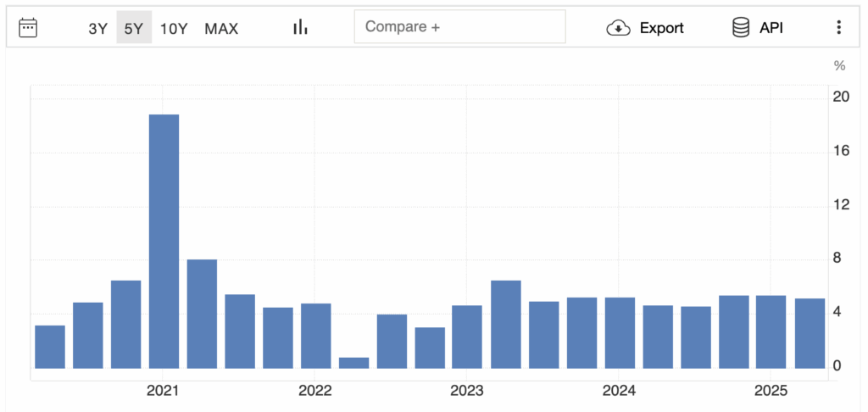
Task: Click the cloud download Export icon
Action: (619, 28)
